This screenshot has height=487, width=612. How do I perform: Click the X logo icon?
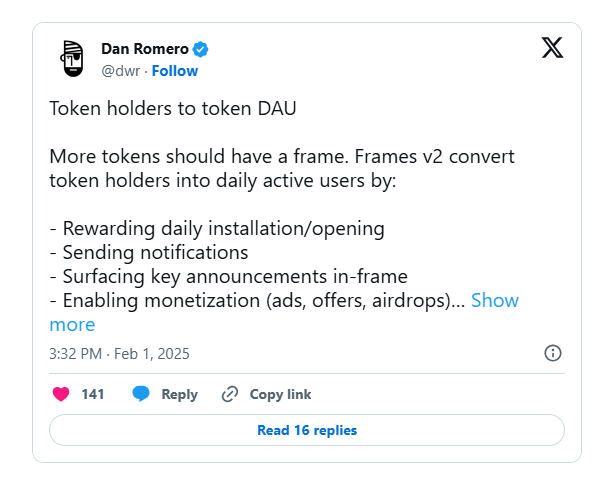pyautogui.click(x=552, y=48)
